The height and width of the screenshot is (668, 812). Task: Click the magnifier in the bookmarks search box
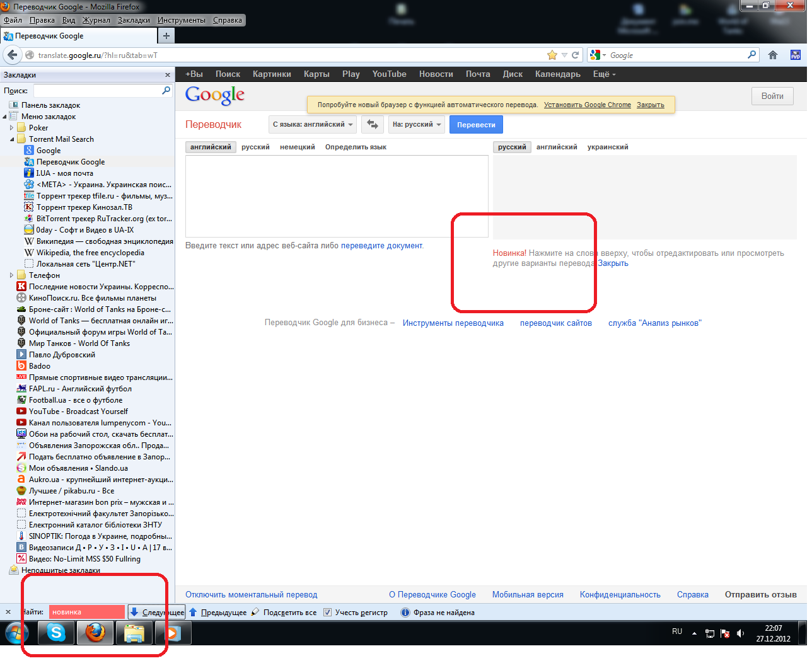coord(166,90)
